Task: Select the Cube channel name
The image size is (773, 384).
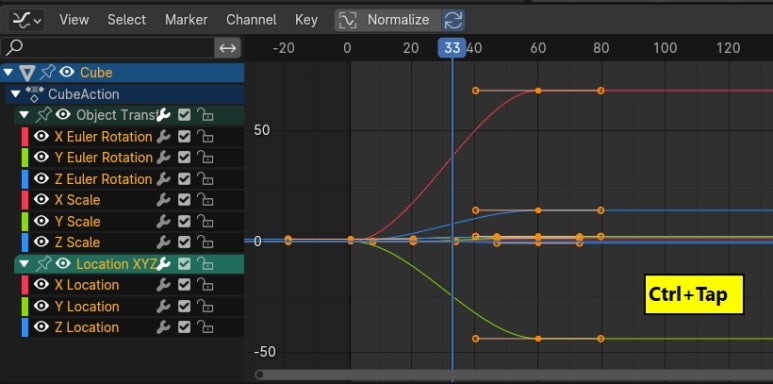Action: [x=96, y=72]
